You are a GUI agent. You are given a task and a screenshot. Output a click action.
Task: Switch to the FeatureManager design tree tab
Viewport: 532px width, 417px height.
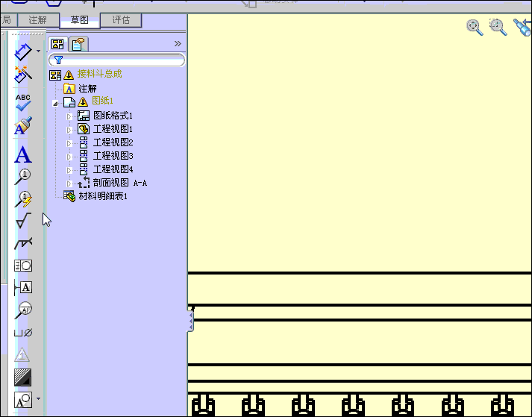(57, 44)
